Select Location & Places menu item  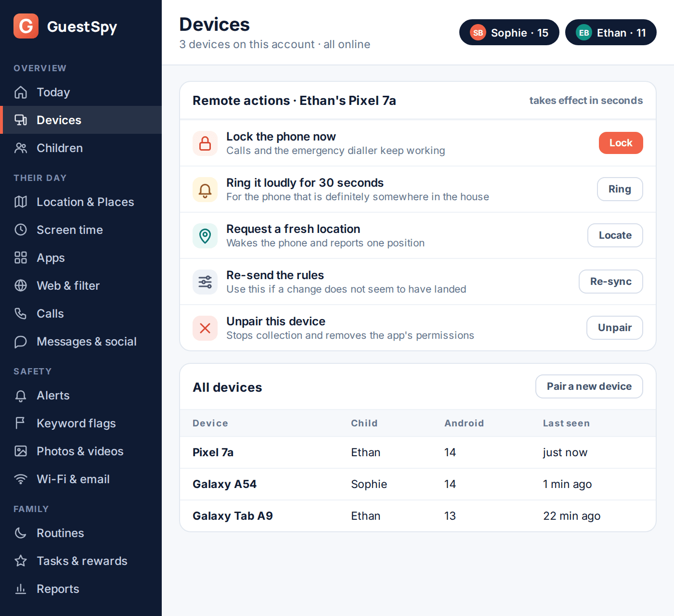[81, 202]
